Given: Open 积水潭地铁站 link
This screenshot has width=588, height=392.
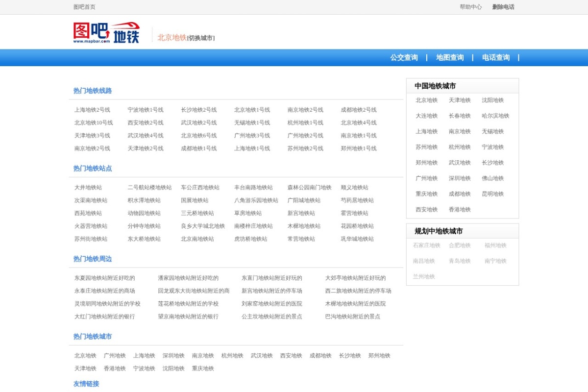Looking at the screenshot, I should [144, 200].
